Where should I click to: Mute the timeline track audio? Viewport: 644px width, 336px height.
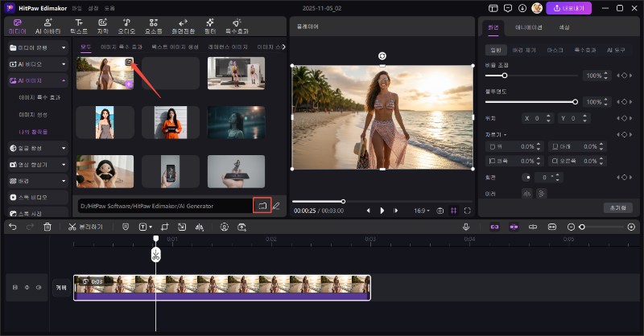(x=39, y=287)
